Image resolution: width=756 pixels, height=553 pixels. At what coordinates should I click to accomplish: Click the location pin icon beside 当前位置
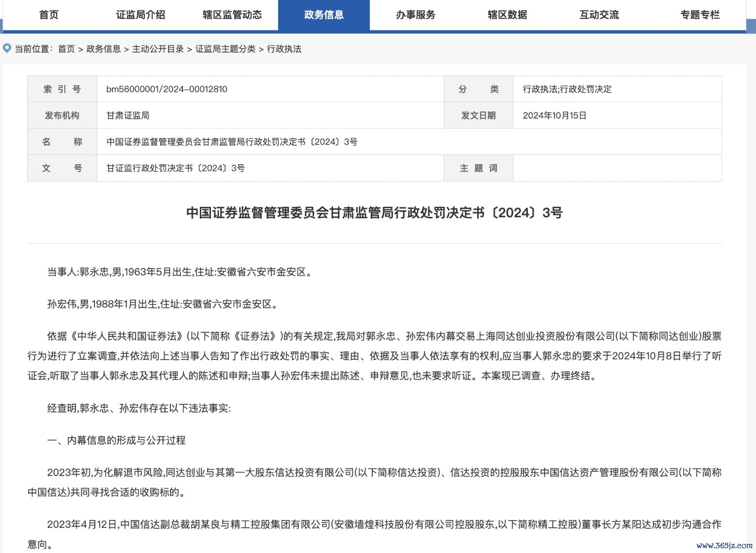point(7,48)
